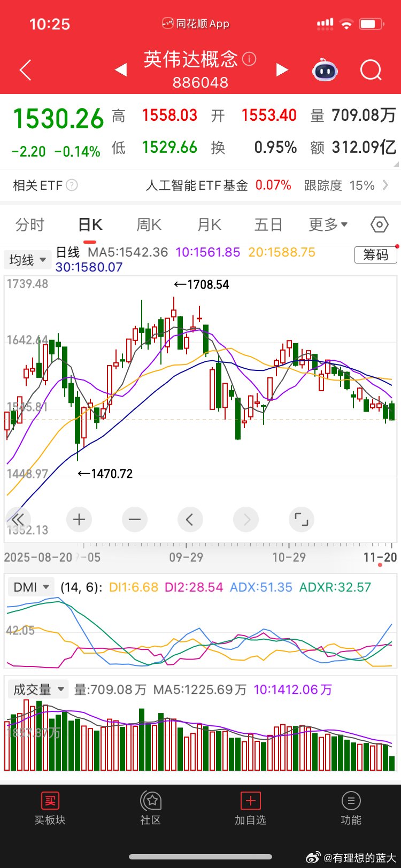Tap the sector code 886048
The image size is (401, 868).
pos(200,83)
